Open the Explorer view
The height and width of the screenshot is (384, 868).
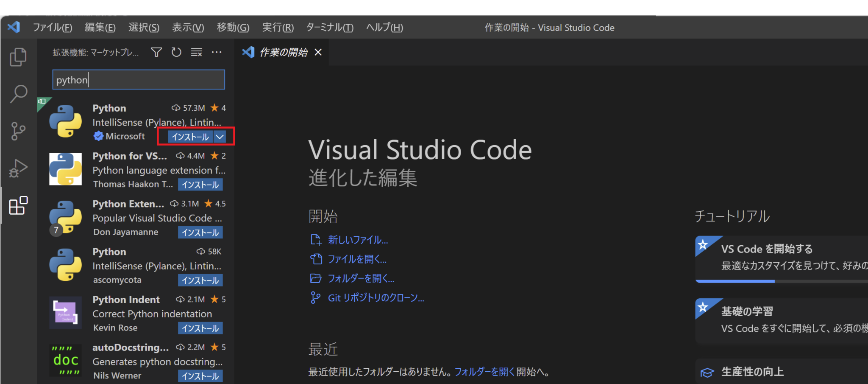[18, 56]
